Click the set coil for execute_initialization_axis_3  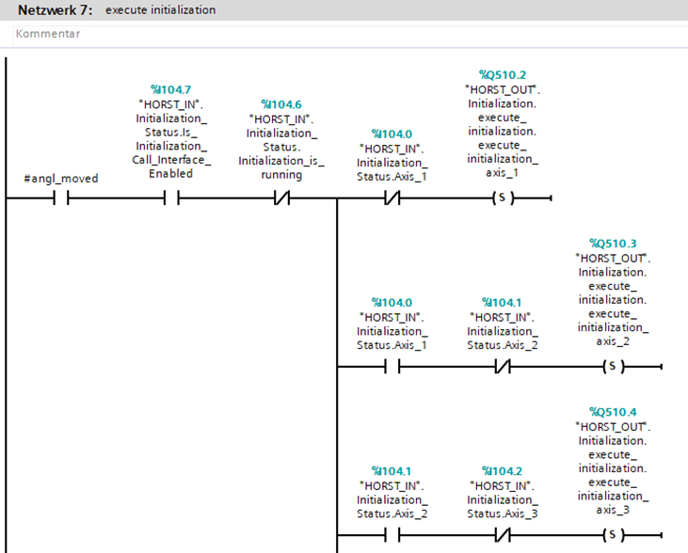point(612,535)
